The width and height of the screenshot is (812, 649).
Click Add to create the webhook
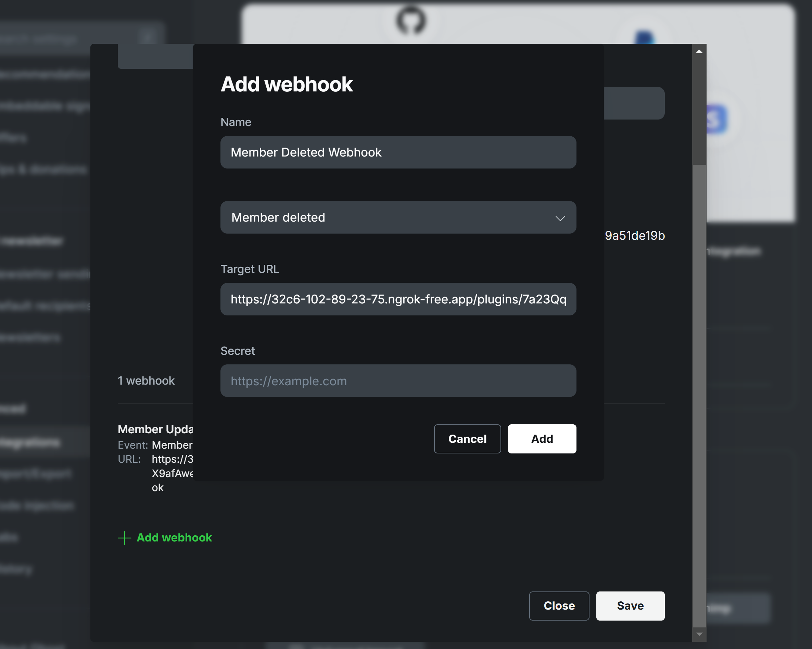542,439
